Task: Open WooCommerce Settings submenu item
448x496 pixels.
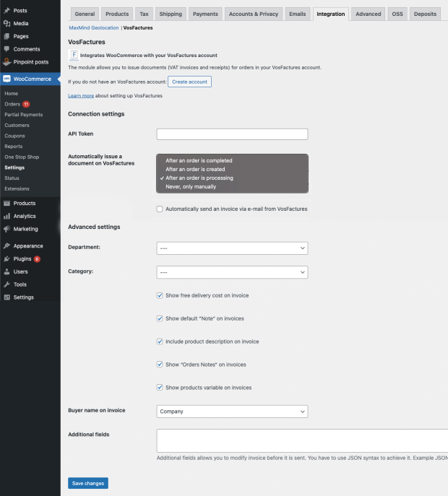Action: pyautogui.click(x=14, y=167)
